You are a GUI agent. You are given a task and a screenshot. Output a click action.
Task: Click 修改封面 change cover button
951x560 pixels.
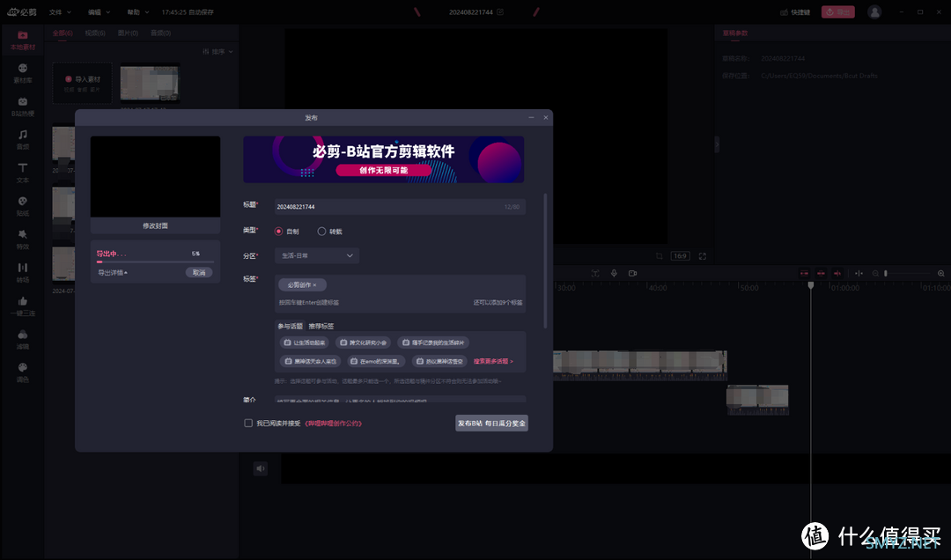click(155, 225)
